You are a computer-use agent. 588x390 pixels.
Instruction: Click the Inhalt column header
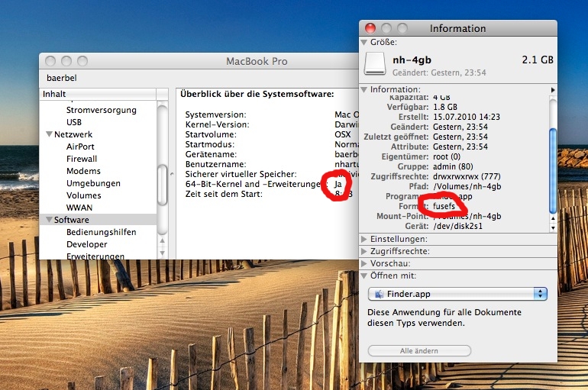[x=99, y=94]
